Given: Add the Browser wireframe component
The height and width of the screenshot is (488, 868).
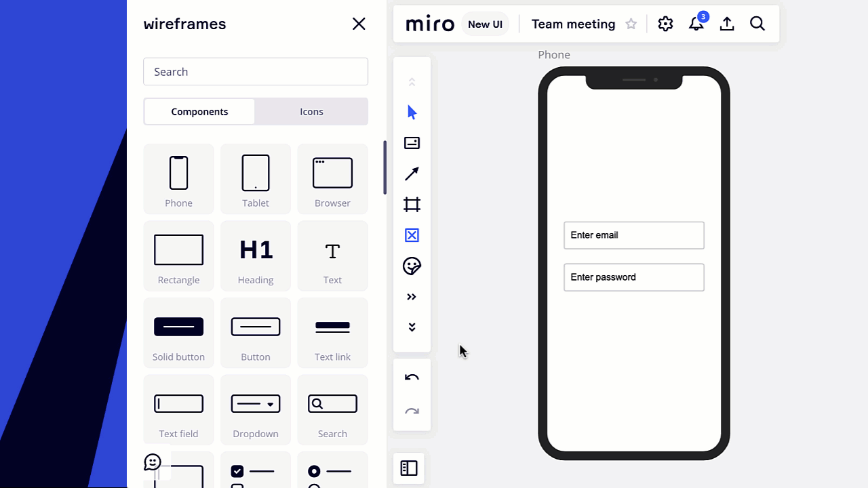Looking at the screenshot, I should point(332,179).
